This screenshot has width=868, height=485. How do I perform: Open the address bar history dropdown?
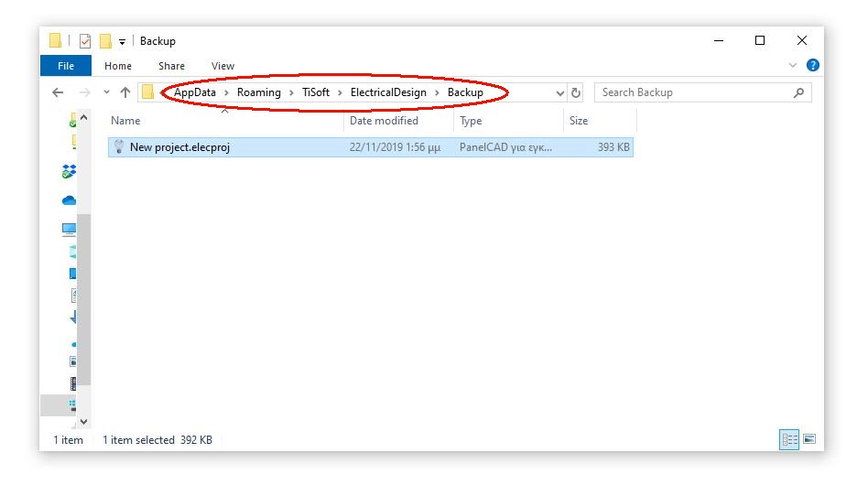click(560, 92)
